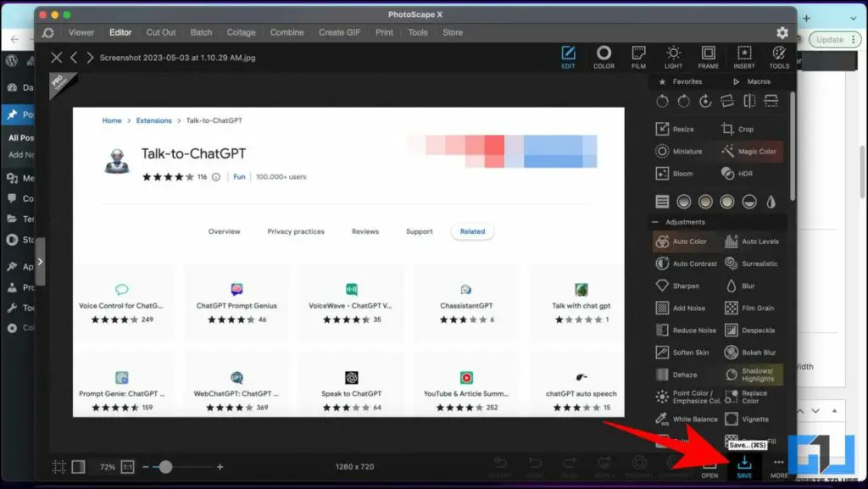Flip the image horizontally
Viewport: 868px width, 489px height.
(749, 101)
